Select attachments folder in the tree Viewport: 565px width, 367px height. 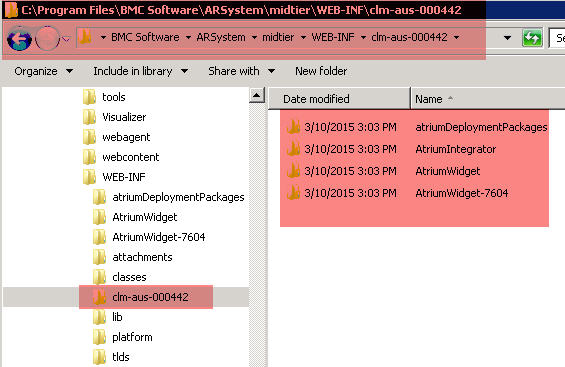(x=142, y=257)
